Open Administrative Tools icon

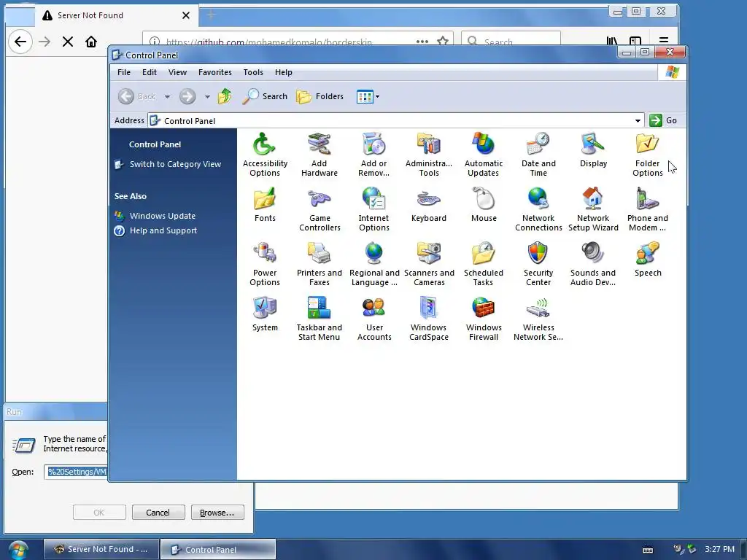click(429, 155)
